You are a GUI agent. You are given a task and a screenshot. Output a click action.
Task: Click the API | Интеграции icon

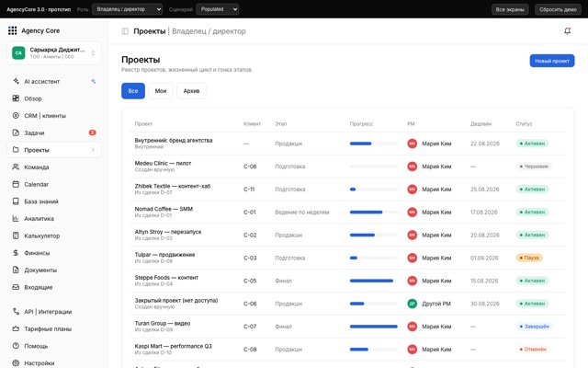[x=16, y=311]
